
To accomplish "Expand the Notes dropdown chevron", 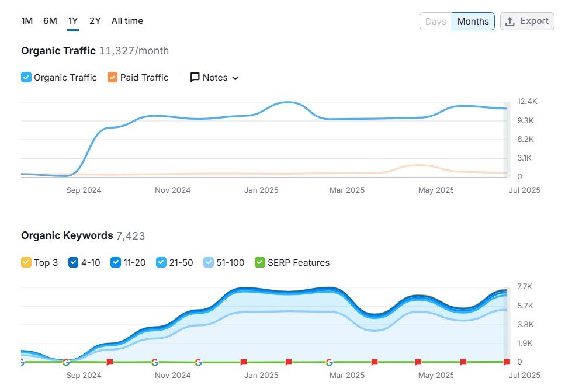I will click(235, 78).
